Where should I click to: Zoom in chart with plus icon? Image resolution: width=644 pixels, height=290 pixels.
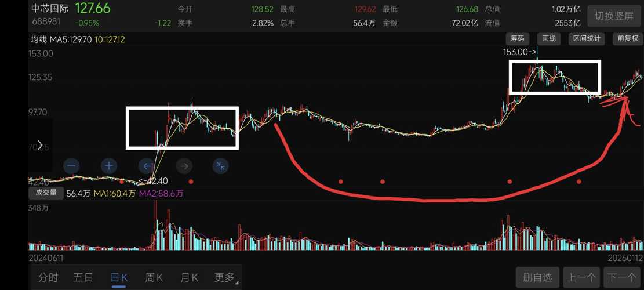pos(109,166)
